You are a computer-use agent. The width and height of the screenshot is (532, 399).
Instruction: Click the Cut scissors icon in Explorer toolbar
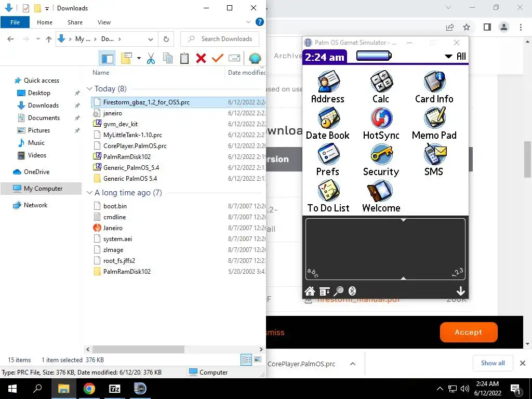(x=151, y=58)
